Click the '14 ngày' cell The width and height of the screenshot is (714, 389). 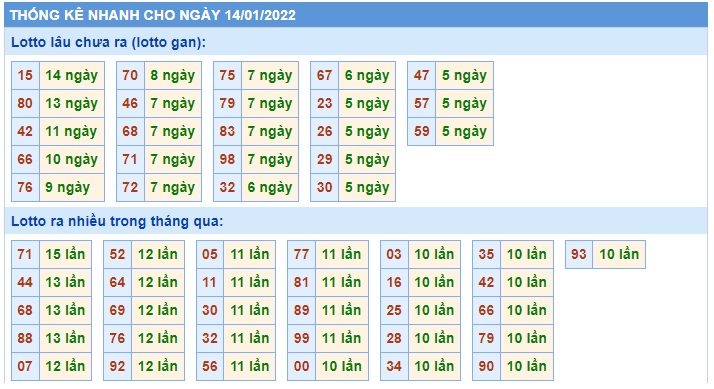(x=72, y=76)
